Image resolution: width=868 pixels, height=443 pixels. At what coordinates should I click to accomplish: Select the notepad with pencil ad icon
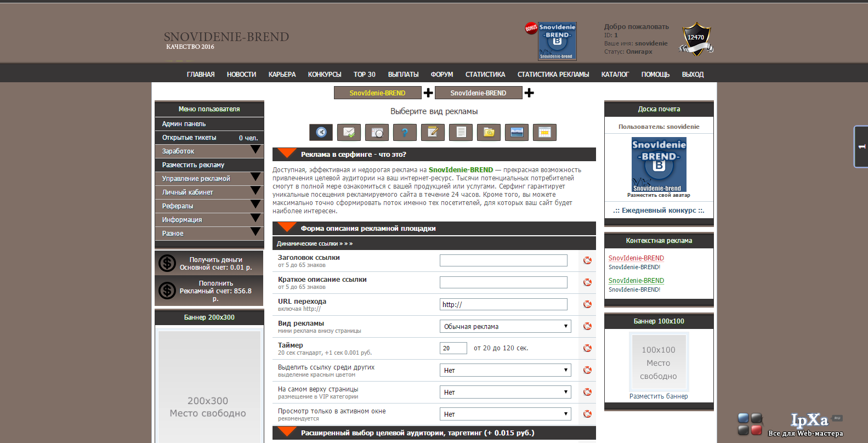pyautogui.click(x=433, y=132)
